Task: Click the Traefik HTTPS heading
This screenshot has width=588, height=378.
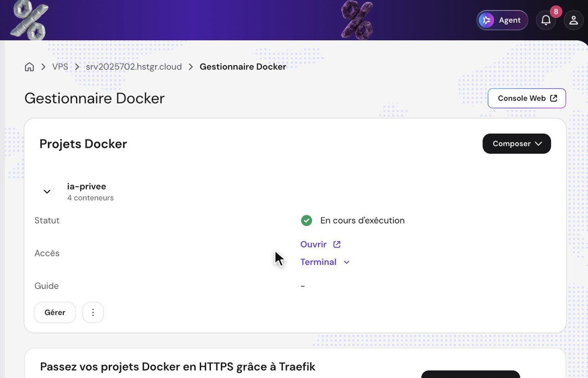Action: [x=178, y=367]
